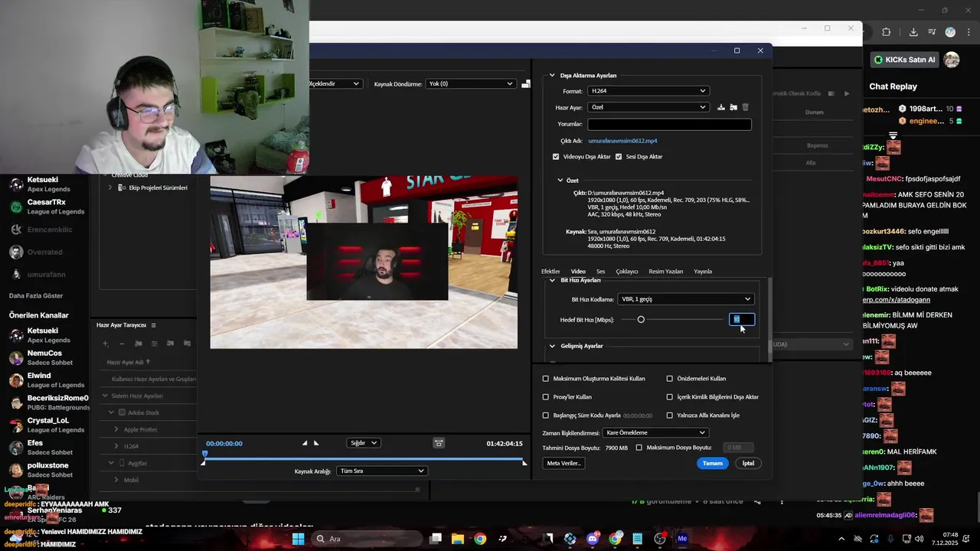Select the Video tab
Viewport: 980px width, 551px height.
click(578, 272)
